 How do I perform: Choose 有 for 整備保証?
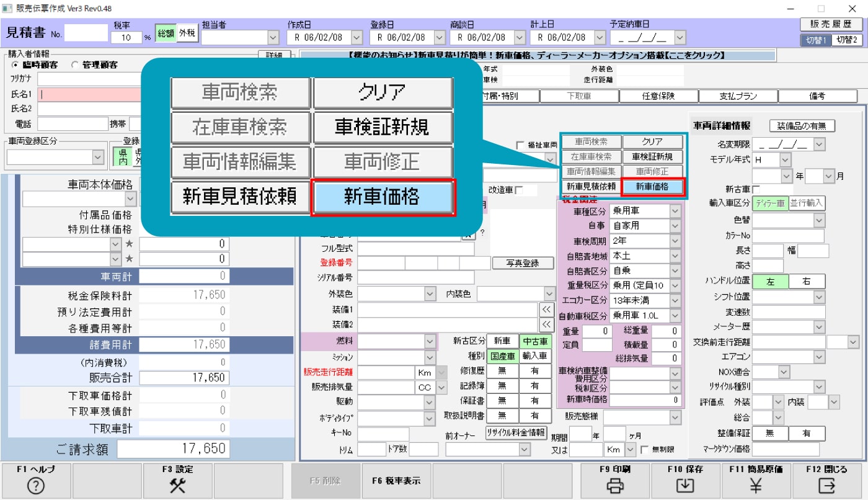(807, 433)
